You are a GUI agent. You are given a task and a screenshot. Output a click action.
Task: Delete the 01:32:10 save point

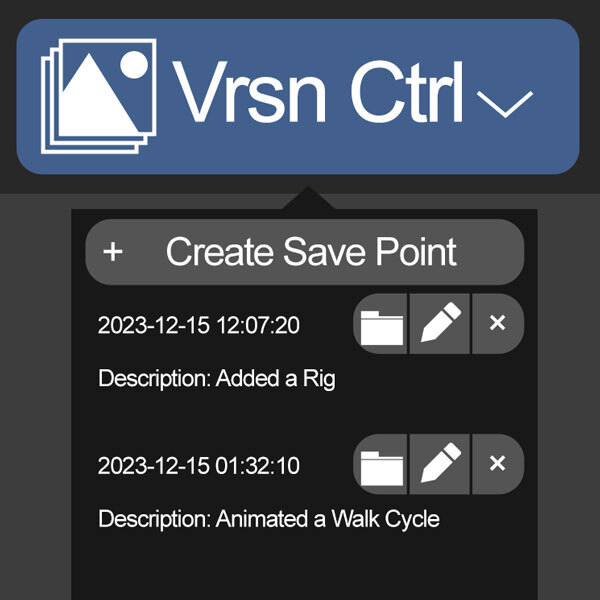tap(497, 464)
